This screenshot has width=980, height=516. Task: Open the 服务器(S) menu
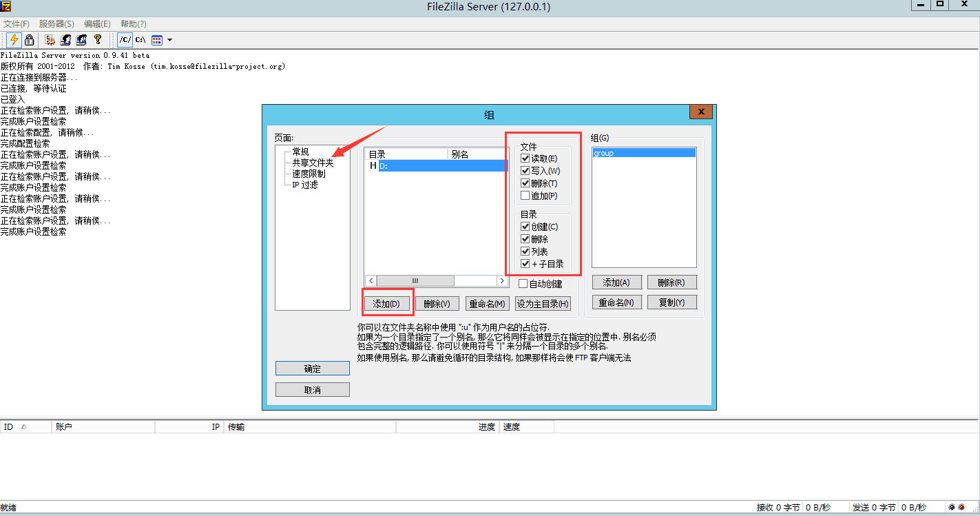56,24
